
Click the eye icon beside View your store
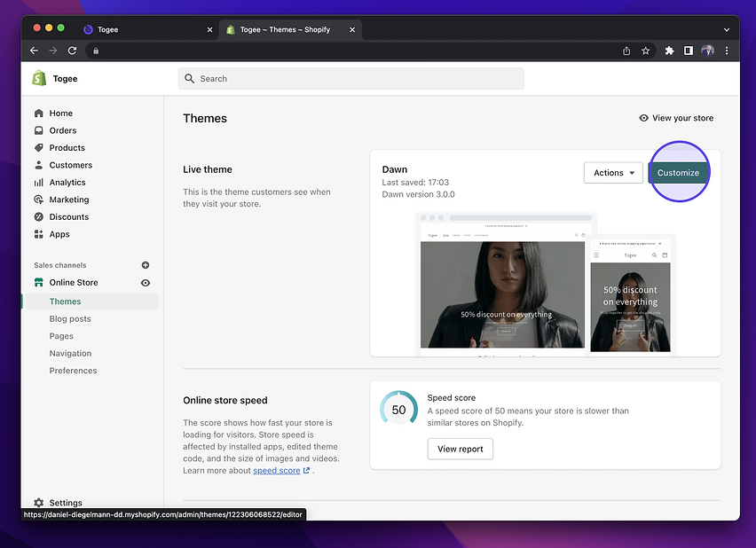tap(643, 118)
